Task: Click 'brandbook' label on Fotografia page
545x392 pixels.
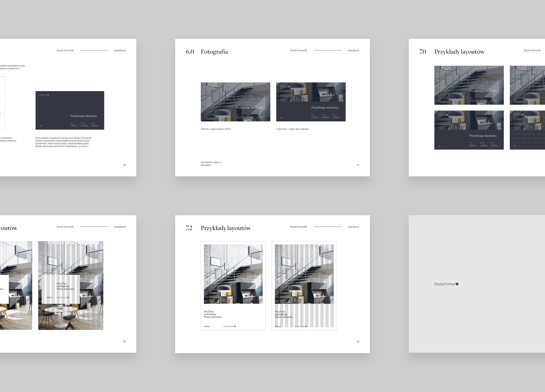Action: tap(353, 50)
